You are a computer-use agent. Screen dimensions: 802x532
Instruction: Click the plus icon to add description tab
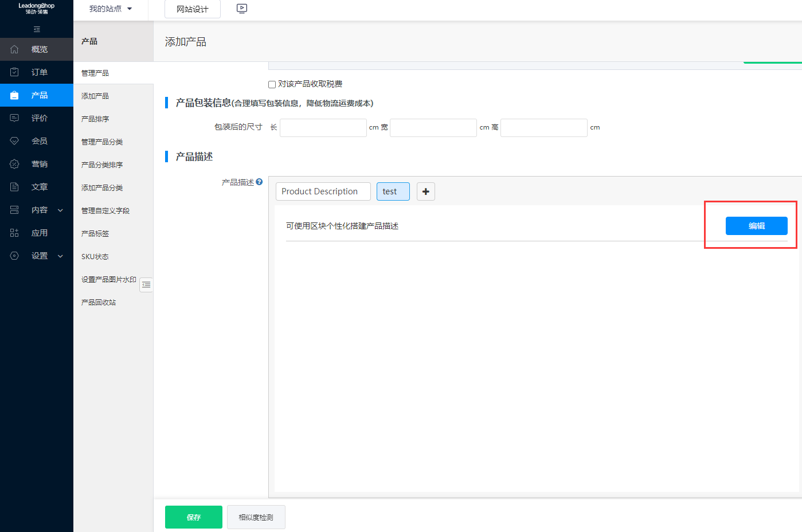(x=425, y=191)
